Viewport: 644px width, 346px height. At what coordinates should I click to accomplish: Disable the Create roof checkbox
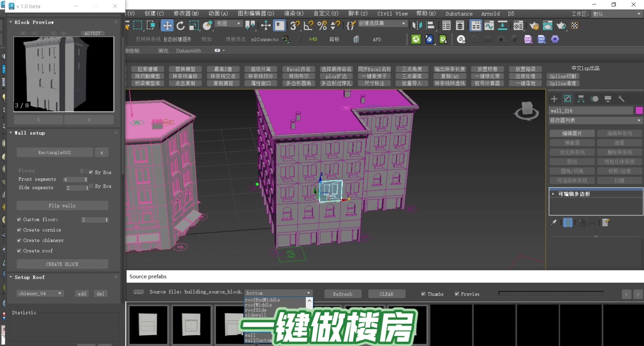(x=19, y=251)
